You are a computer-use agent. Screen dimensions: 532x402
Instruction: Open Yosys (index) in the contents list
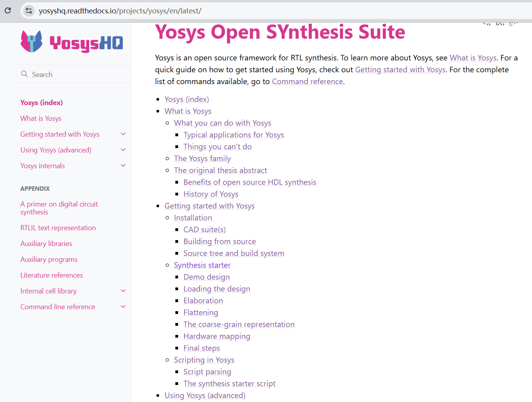[187, 99]
